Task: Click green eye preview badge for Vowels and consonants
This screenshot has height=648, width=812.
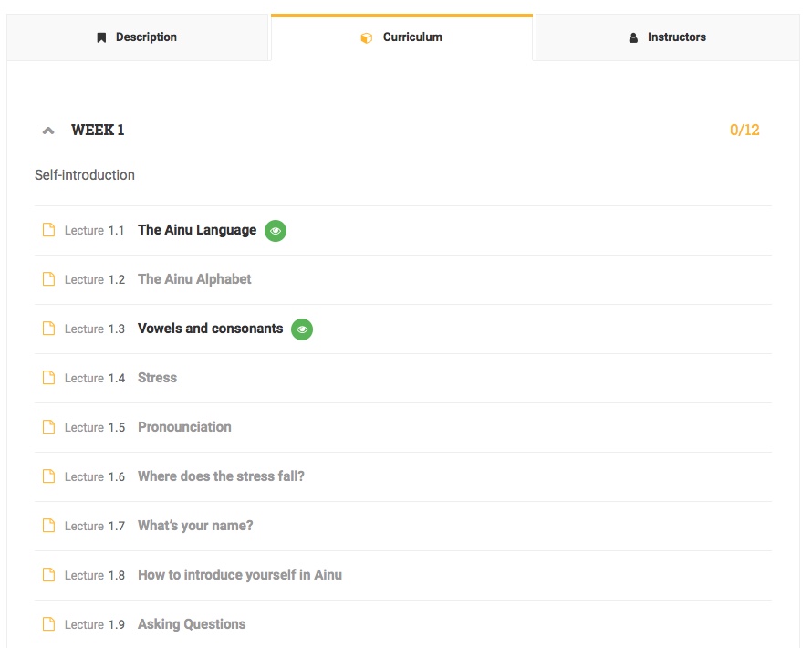Action: click(x=302, y=329)
